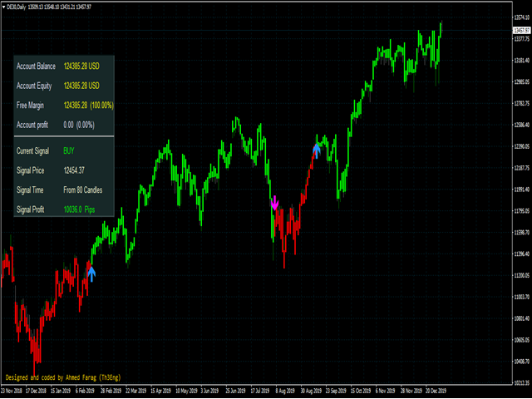Click the 12782.75 level on price axis
This screenshot has width=532, height=399.
[521, 104]
